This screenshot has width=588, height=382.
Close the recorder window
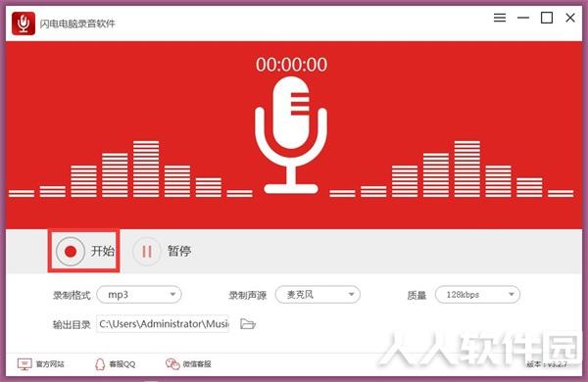(x=570, y=18)
